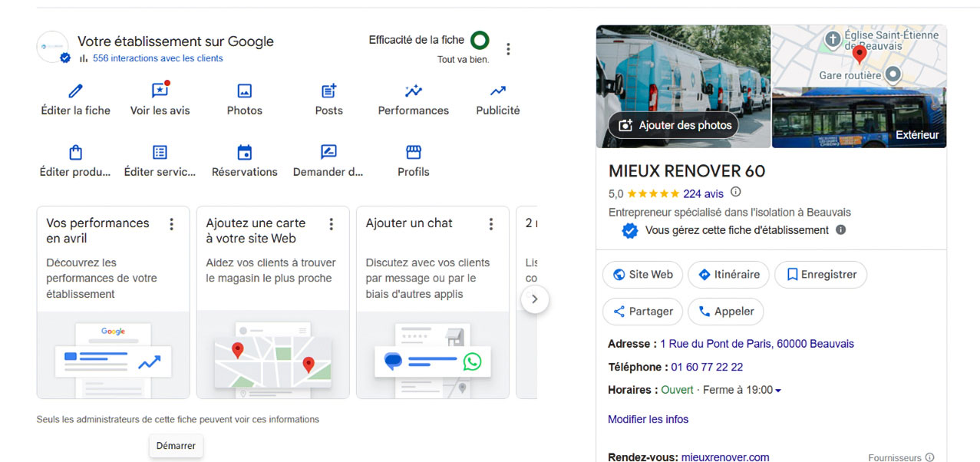980x462 pixels.
Task: Click the Enregistrer button
Action: [821, 275]
